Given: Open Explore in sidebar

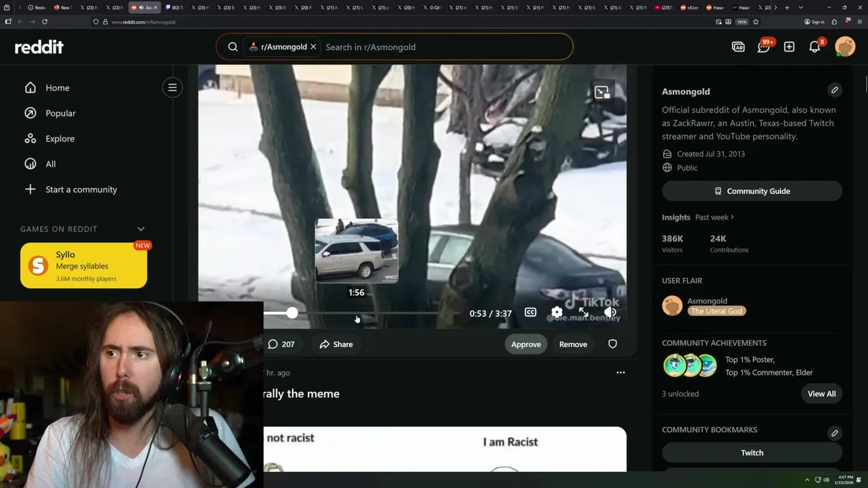Looking at the screenshot, I should click(x=60, y=138).
